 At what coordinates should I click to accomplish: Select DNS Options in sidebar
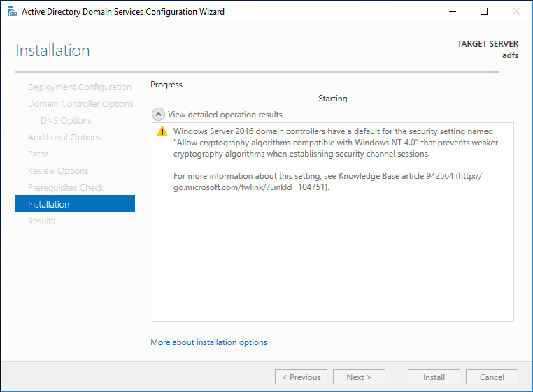66,121
